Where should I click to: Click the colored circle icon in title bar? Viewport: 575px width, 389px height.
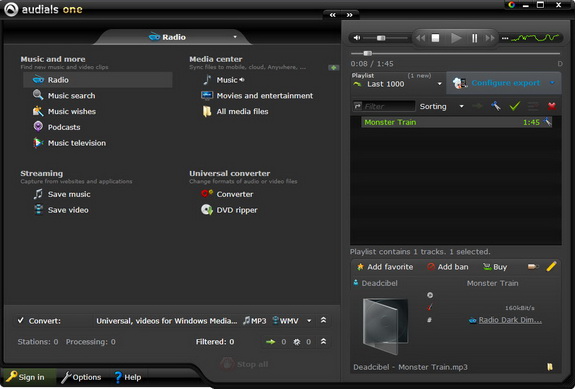[512, 5]
